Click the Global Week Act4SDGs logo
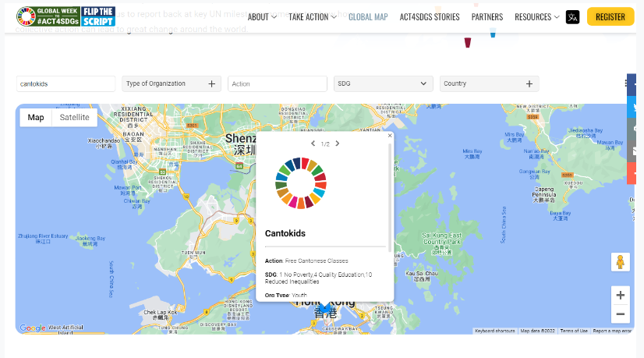The image size is (644, 358). 48,16
